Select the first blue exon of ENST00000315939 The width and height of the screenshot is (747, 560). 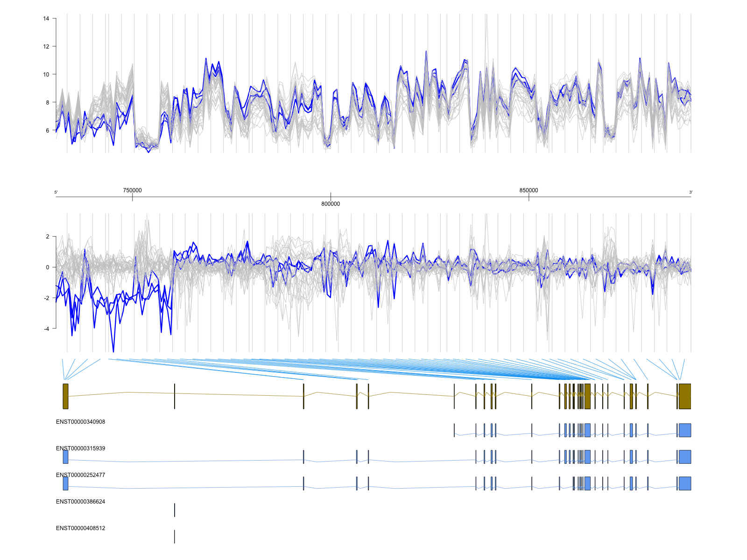[66, 457]
